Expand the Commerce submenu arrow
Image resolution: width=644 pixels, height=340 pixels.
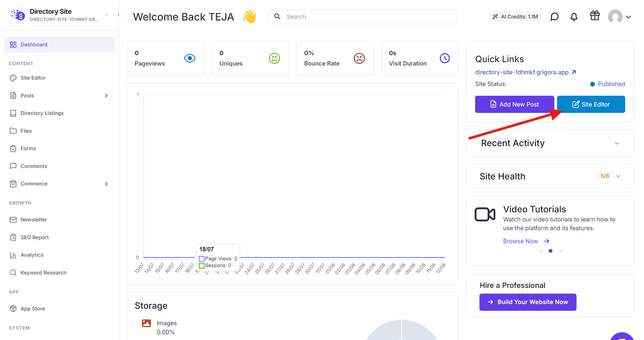(x=106, y=184)
